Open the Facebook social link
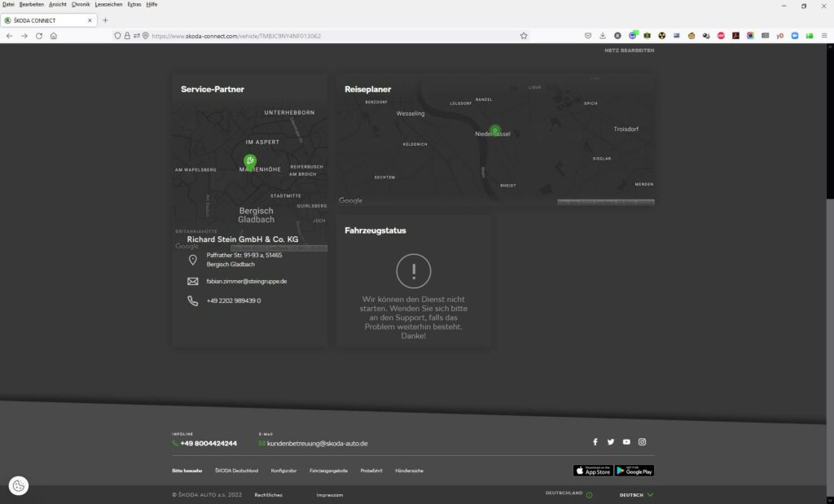Screen dimensions: 834x504 coord(595,442)
